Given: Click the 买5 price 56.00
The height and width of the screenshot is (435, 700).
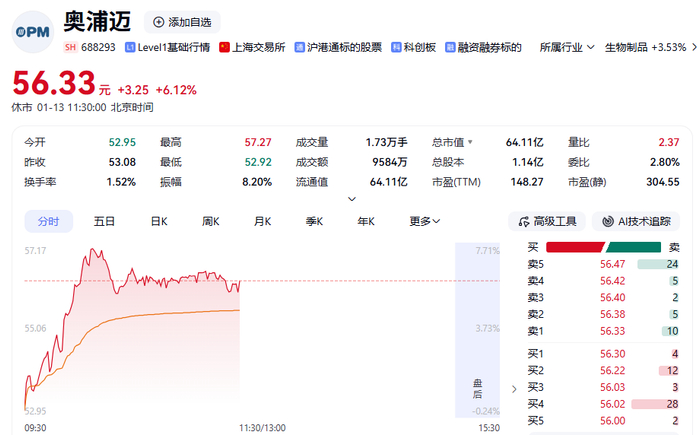Looking at the screenshot, I should 612,421.
